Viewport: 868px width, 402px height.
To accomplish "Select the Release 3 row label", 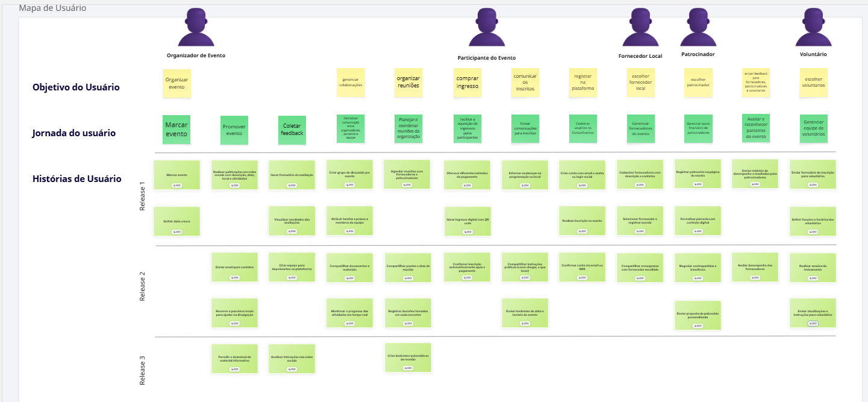I will [143, 370].
